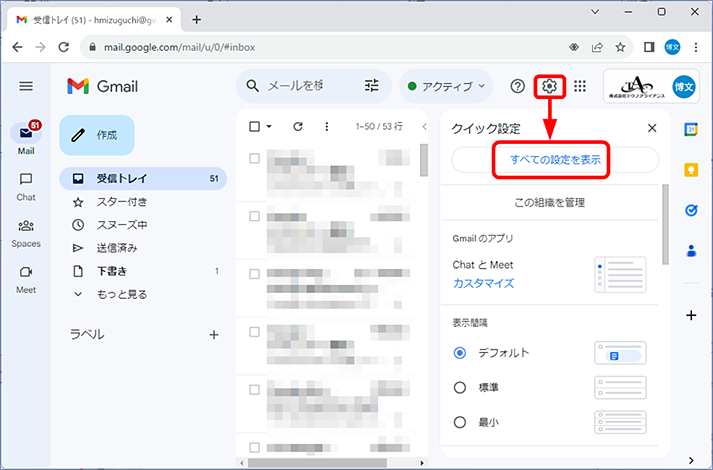Go back with the browser back arrow
The height and width of the screenshot is (470, 713).
coord(17,47)
